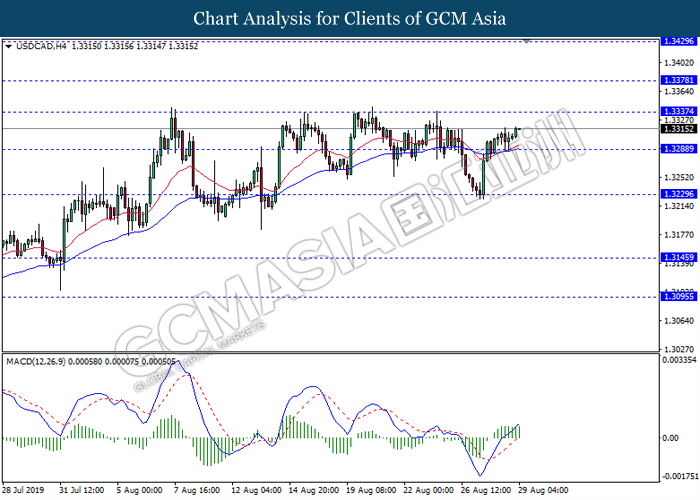Click the 19 Aug 08:00 time label
The height and width of the screenshot is (500, 700).
[371, 490]
